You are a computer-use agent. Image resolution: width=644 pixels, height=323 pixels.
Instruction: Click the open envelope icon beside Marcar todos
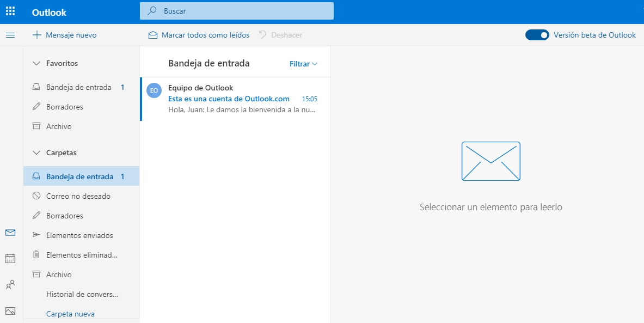coord(153,35)
